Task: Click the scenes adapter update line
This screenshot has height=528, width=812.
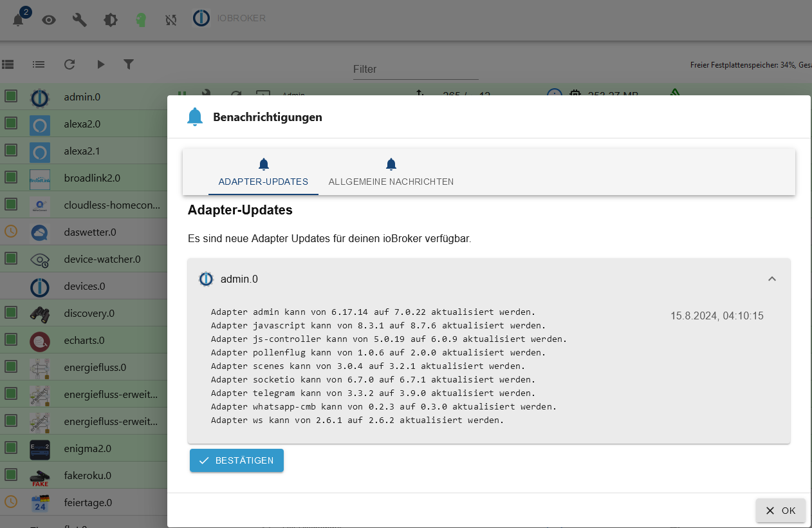Action: tap(368, 366)
